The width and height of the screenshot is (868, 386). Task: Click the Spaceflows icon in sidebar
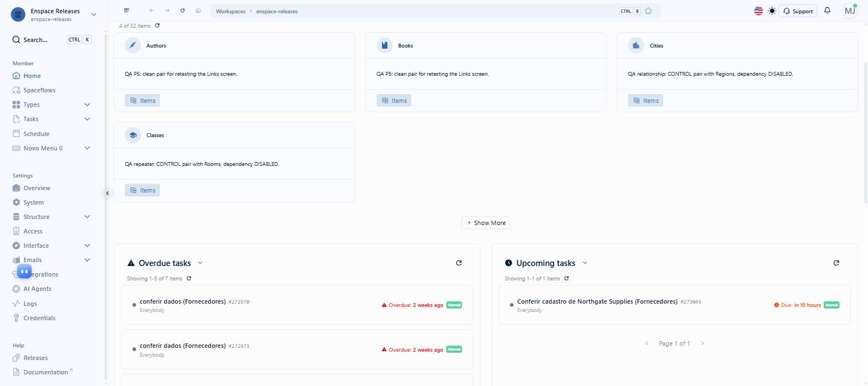[x=16, y=90]
